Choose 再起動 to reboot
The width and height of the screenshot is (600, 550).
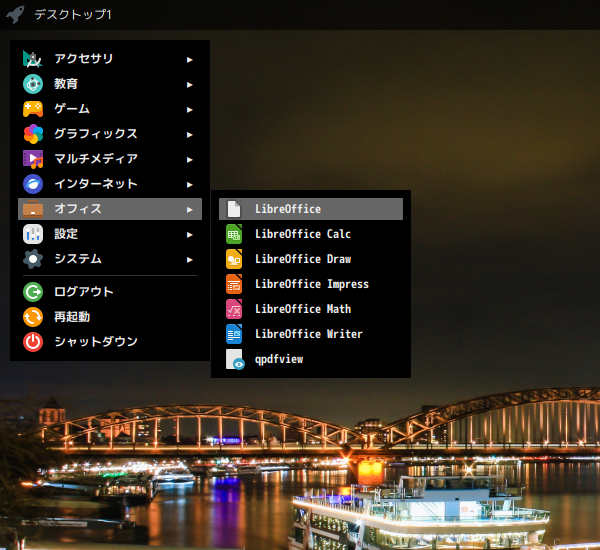110,317
